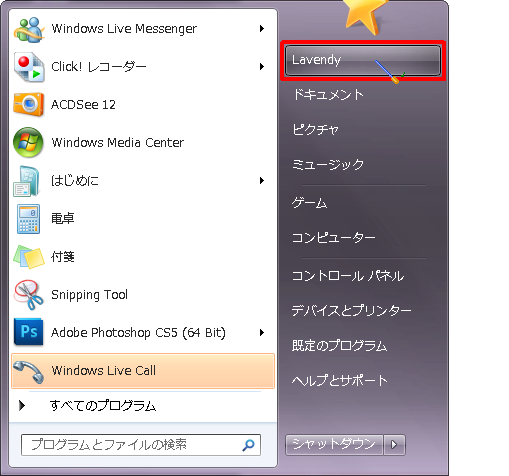Launch Click! レコーダー icon
This screenshot has width=509, height=476.
[x=29, y=67]
